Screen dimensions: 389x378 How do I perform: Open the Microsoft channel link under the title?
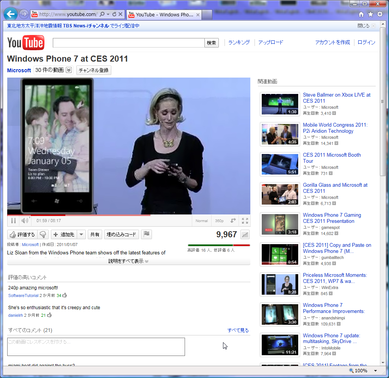[19, 70]
